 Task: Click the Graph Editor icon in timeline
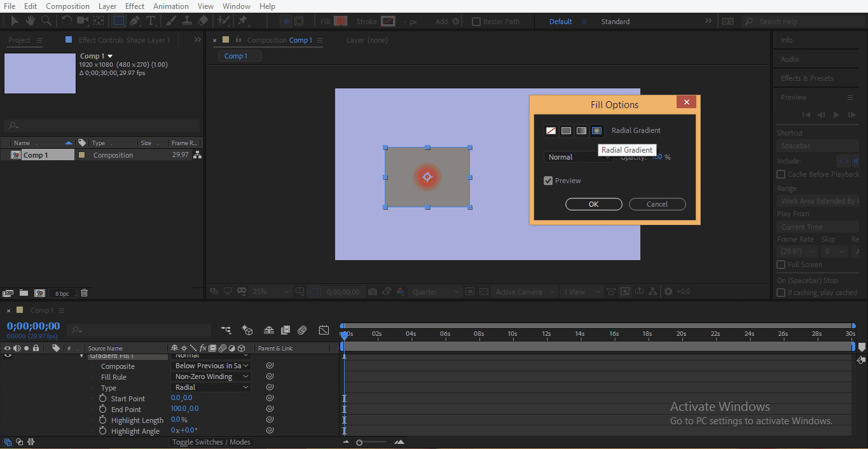[324, 330]
